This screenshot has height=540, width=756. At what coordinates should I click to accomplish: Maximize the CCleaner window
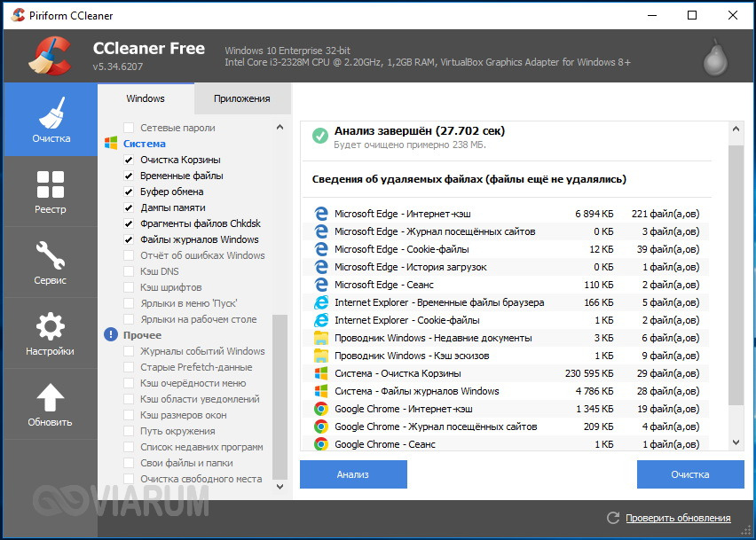click(x=692, y=15)
